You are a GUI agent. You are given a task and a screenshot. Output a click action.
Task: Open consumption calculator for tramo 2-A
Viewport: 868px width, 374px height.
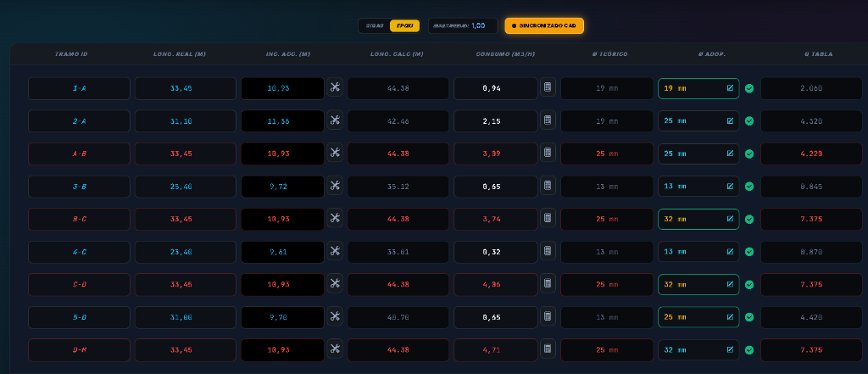[548, 120]
